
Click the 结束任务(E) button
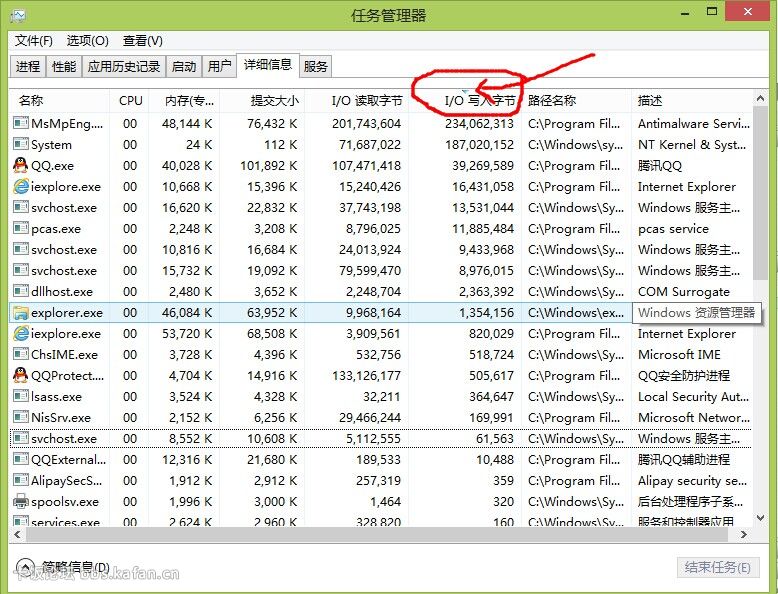718,567
